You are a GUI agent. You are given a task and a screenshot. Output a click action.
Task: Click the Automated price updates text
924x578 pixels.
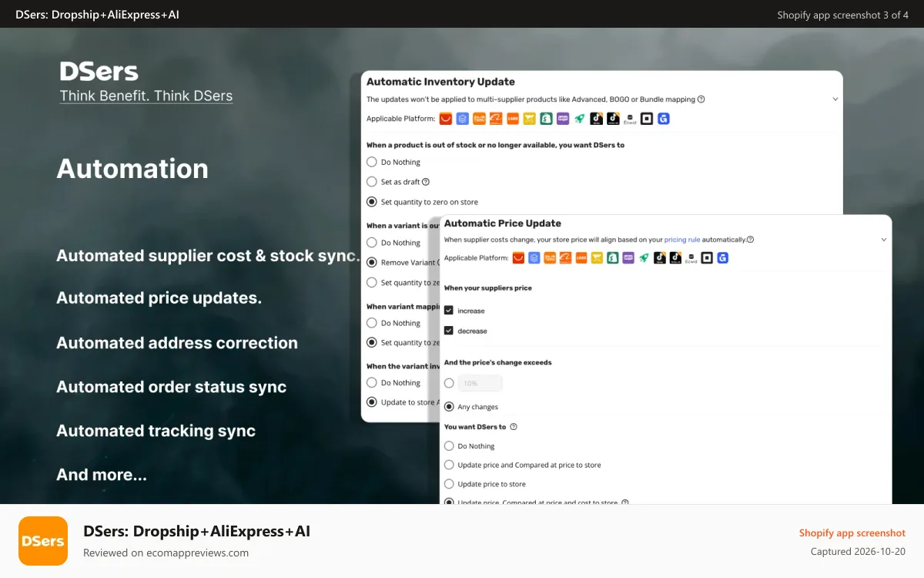159,298
